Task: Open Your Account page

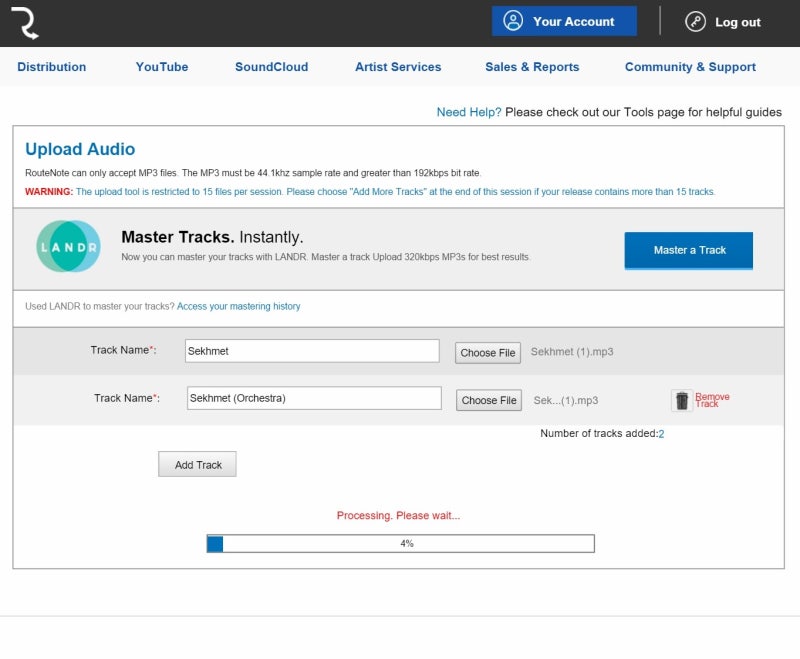Action: (564, 21)
